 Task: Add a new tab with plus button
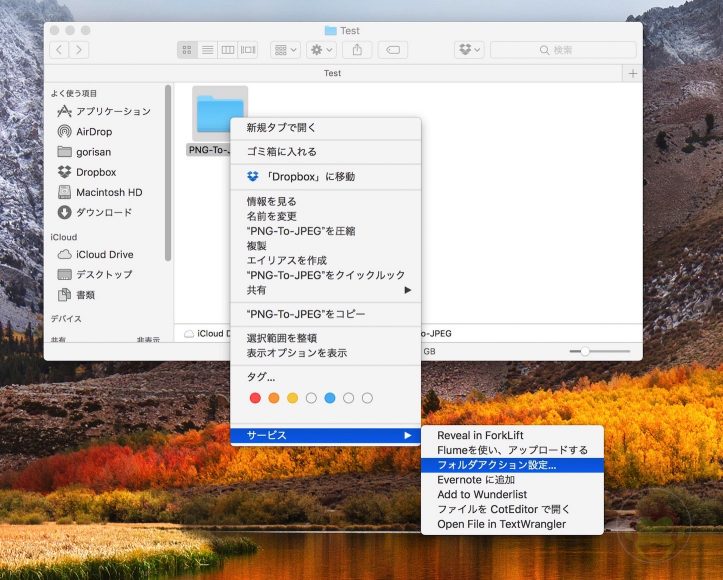click(x=632, y=73)
